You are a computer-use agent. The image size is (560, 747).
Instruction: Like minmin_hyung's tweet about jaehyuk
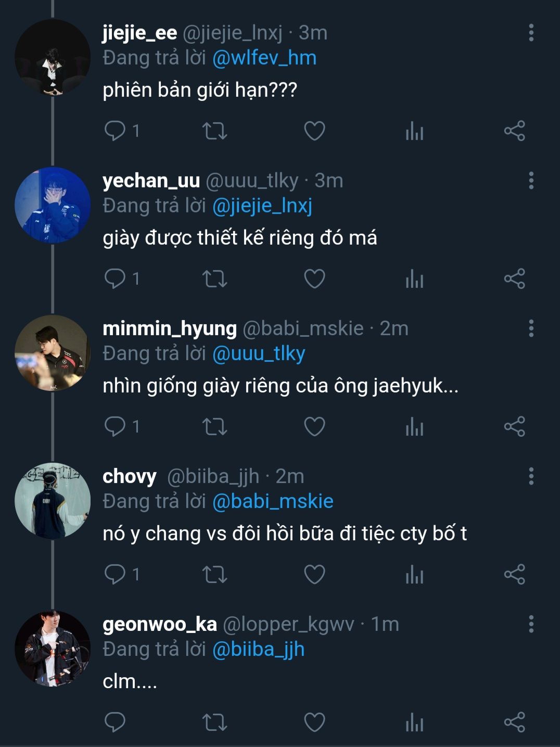pos(314,426)
